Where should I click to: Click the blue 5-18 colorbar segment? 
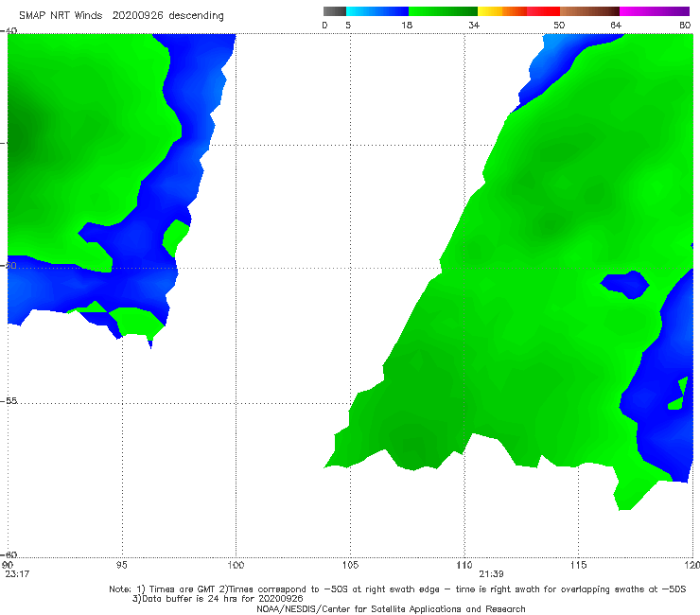point(377,11)
